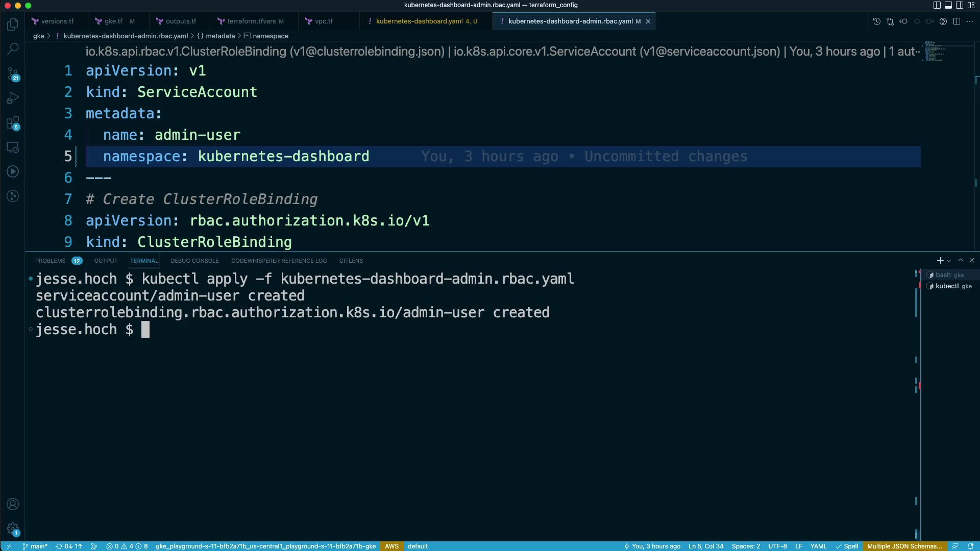Click the open file history clock icon
The height and width of the screenshot is (551, 980).
click(x=876, y=21)
